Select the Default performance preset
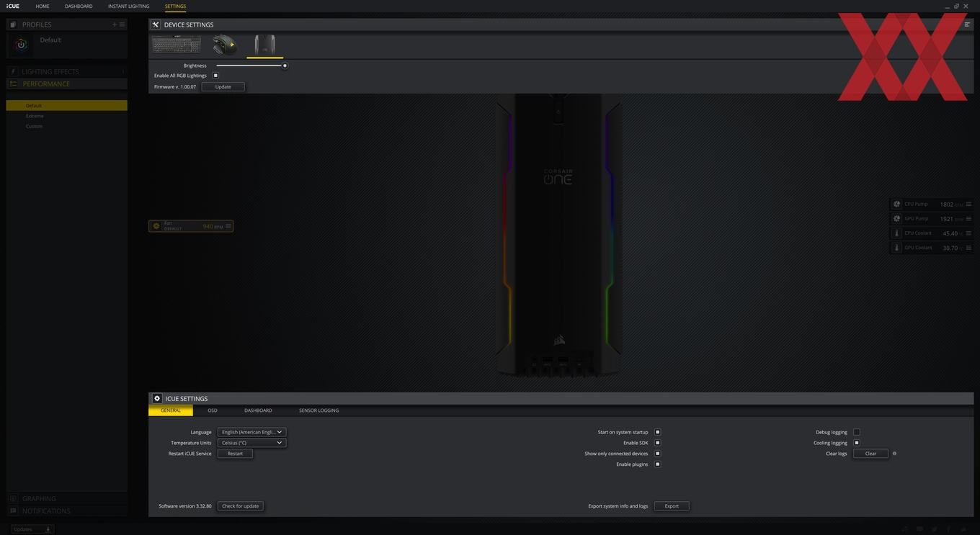The width and height of the screenshot is (980, 535). [x=66, y=106]
